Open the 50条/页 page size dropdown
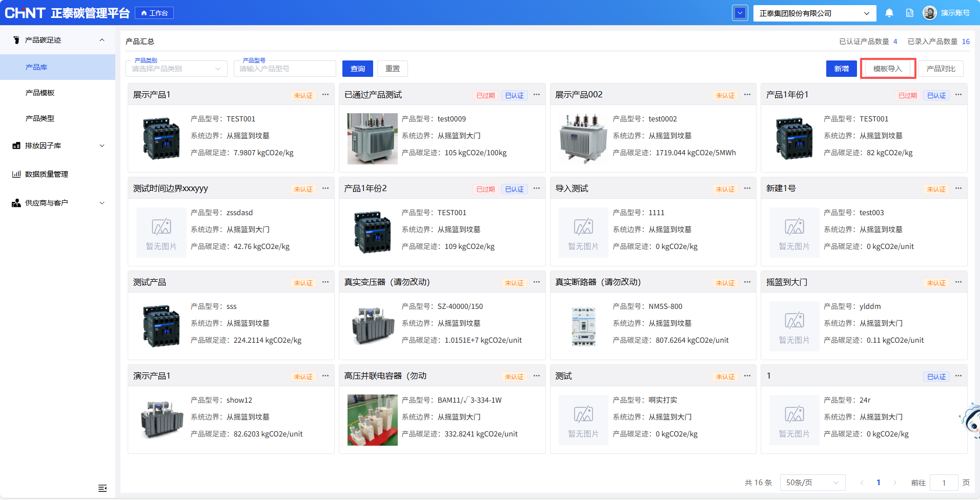 812,483
